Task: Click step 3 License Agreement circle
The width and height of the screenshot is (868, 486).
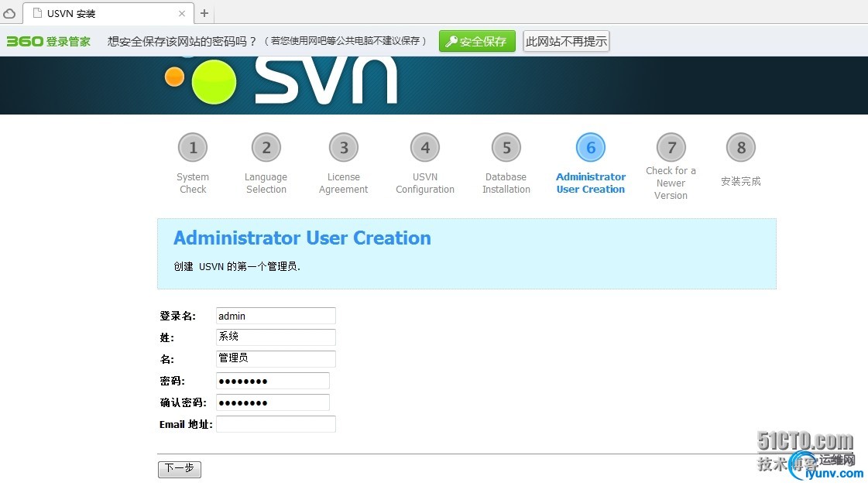Action: tap(344, 148)
